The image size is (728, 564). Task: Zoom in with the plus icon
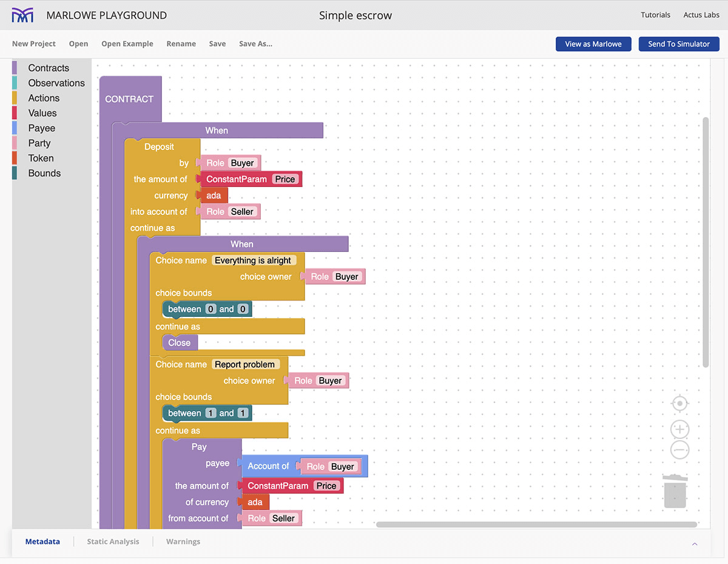(679, 430)
